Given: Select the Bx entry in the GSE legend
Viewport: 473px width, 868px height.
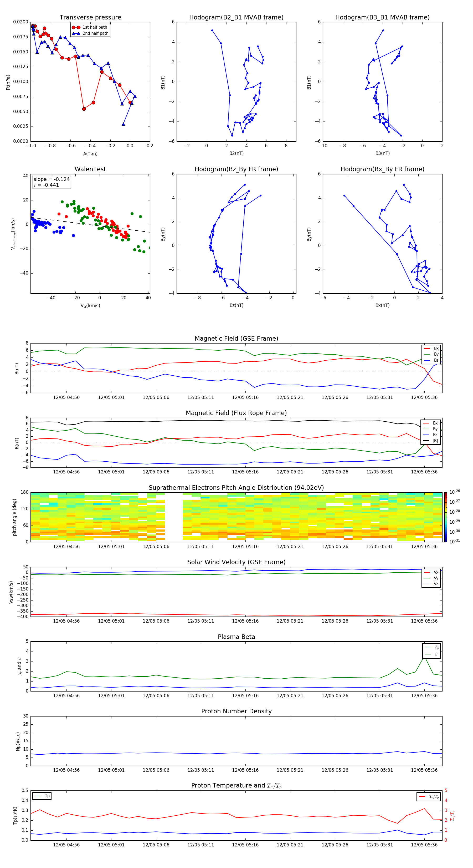Looking at the screenshot, I should click(431, 349).
